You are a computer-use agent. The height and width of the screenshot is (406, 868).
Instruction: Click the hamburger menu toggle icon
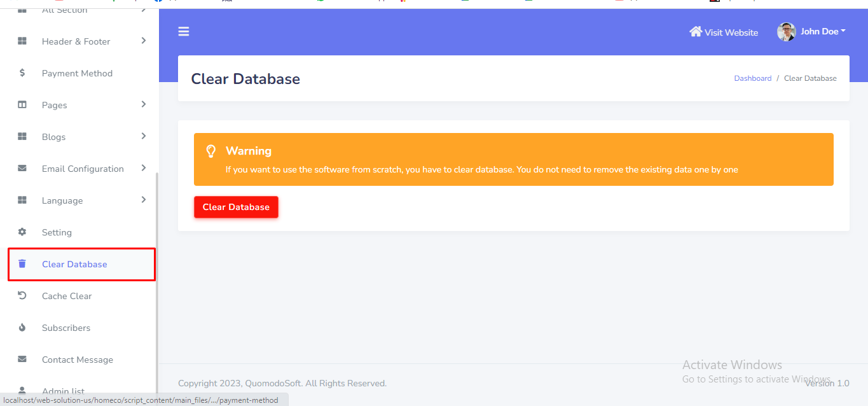tap(184, 32)
